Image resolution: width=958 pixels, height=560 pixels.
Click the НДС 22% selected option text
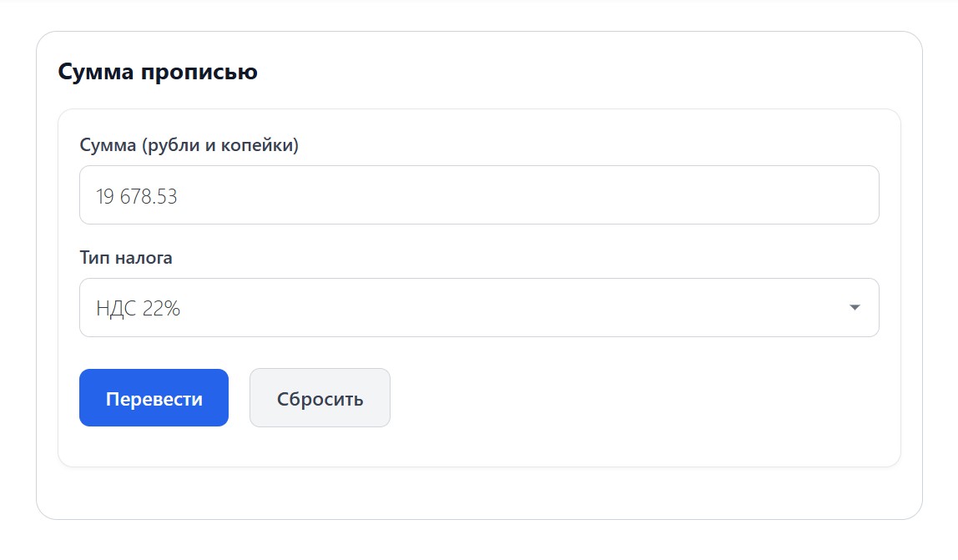(136, 307)
